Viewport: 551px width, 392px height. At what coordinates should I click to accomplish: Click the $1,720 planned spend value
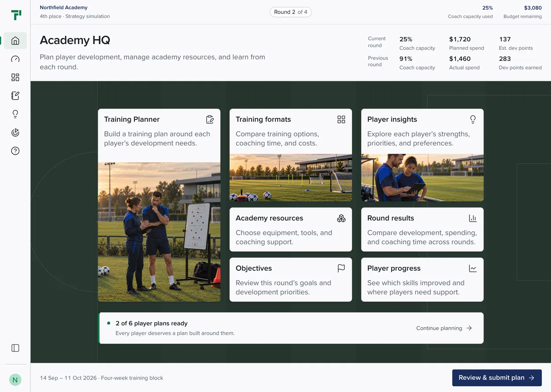point(460,39)
